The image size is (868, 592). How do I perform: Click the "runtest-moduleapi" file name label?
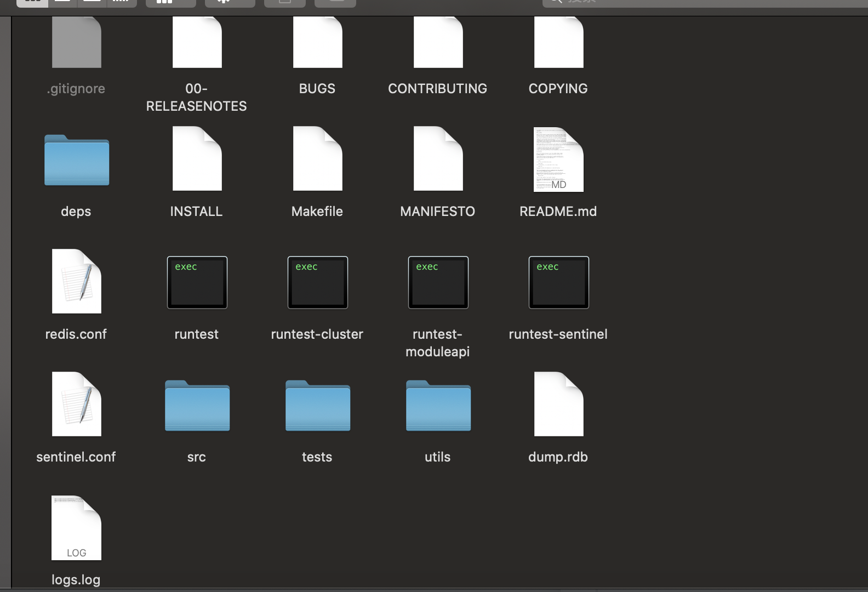click(x=438, y=343)
